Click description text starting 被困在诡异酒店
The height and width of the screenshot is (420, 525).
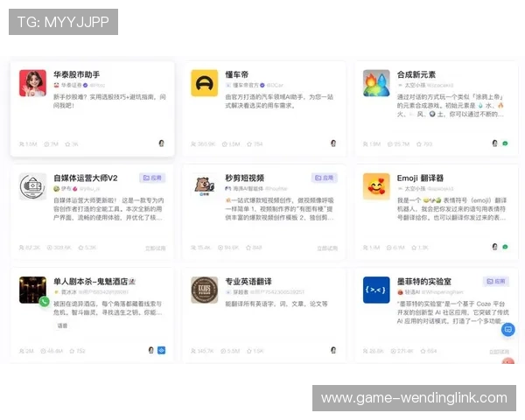click(108, 308)
